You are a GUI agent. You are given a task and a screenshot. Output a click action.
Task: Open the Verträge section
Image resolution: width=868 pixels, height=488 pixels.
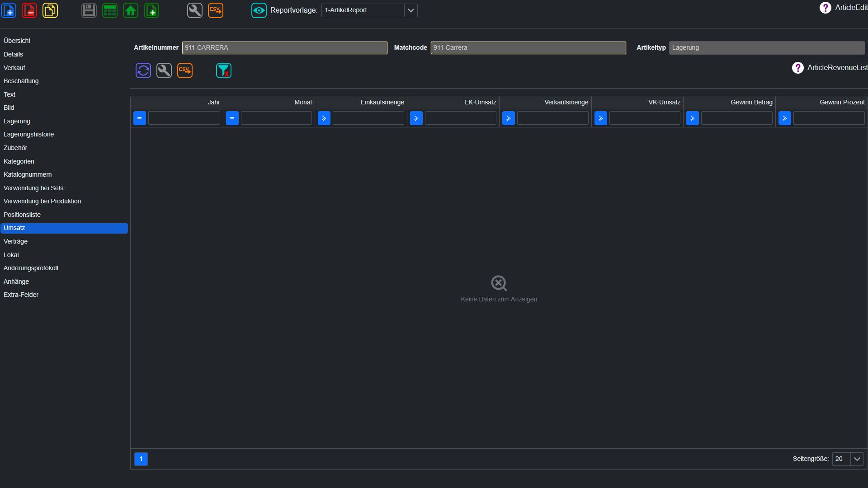coord(64,241)
